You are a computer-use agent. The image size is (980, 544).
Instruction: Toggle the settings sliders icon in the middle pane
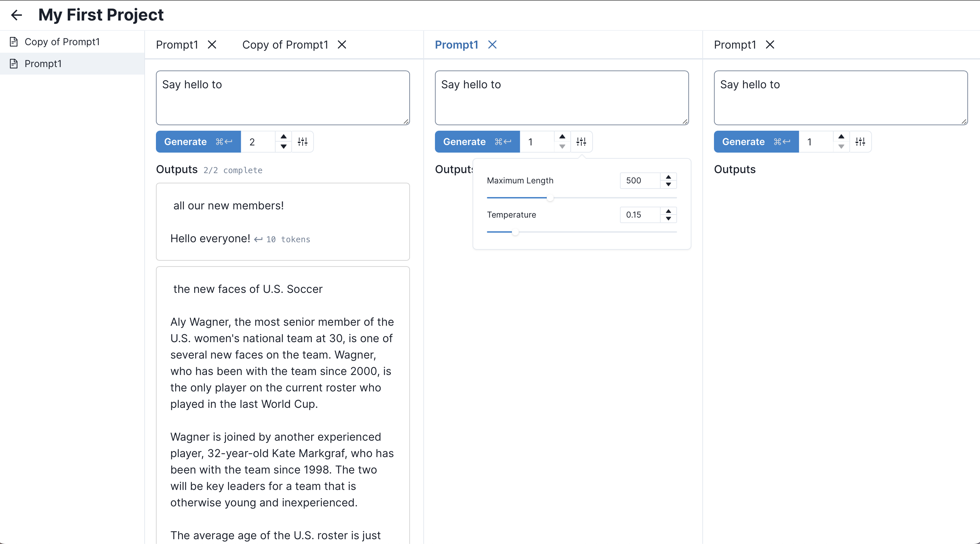(581, 142)
